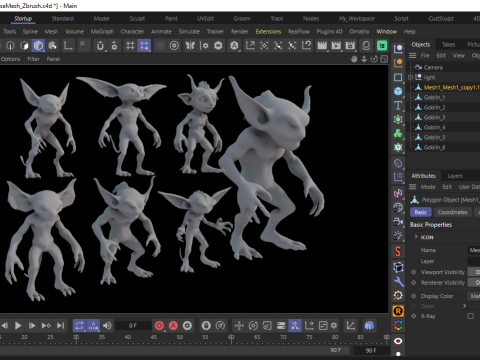Click the camera icon in side palette

[x=398, y=221]
